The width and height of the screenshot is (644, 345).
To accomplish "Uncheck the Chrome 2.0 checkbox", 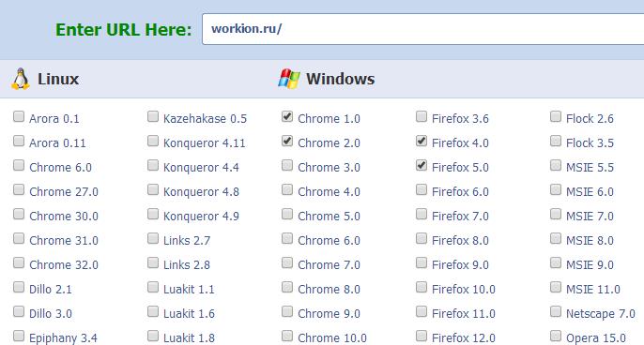I will click(x=287, y=142).
